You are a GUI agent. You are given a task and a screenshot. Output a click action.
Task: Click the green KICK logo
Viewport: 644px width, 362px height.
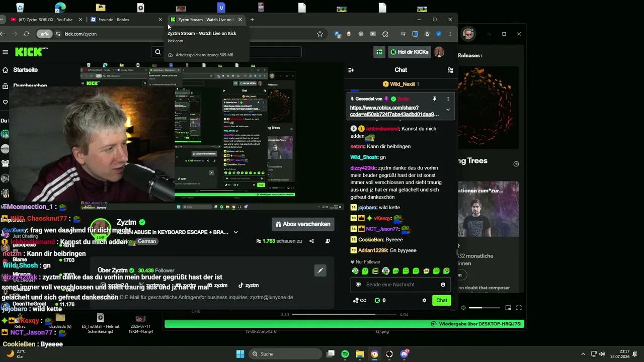[29, 52]
